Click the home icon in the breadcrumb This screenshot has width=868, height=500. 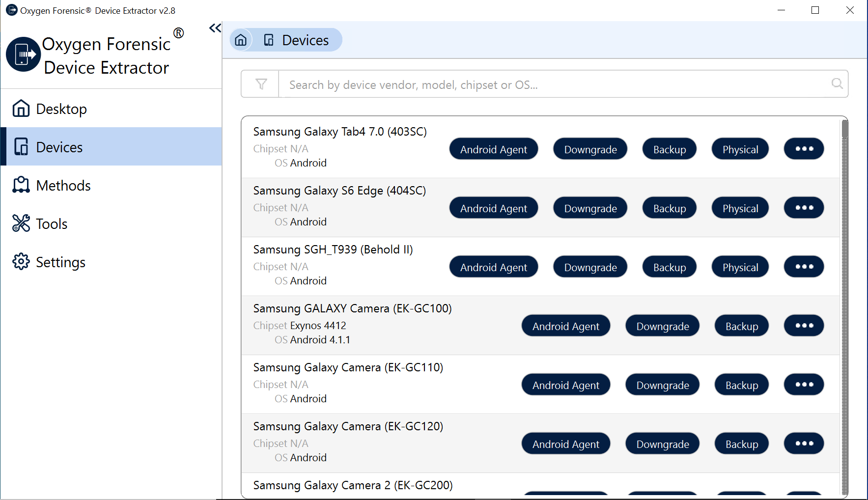241,40
